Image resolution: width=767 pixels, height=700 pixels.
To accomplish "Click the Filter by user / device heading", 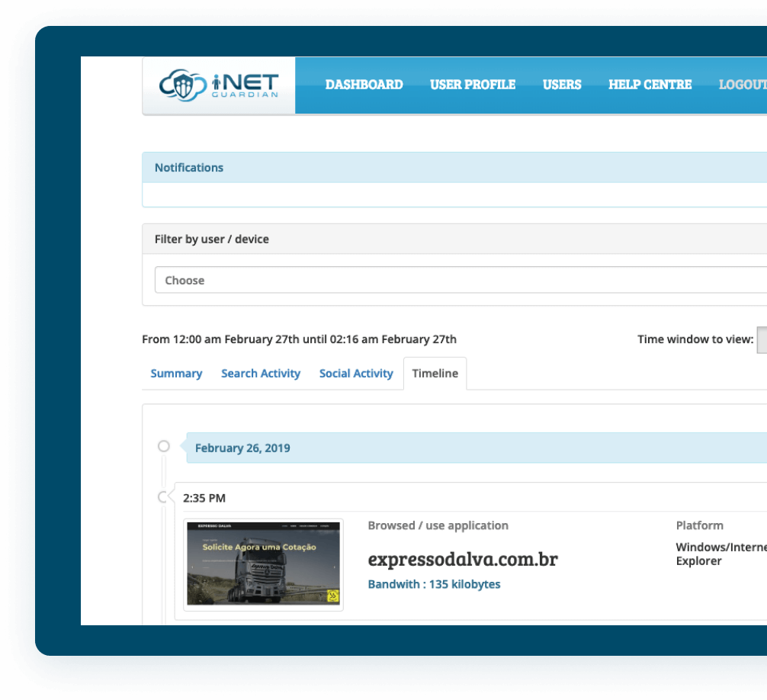I will [212, 239].
